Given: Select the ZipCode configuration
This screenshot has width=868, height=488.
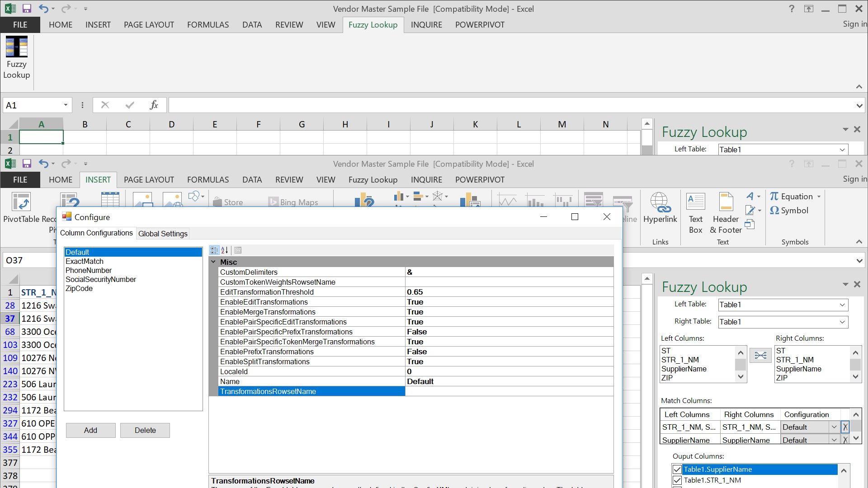Looking at the screenshot, I should point(79,288).
